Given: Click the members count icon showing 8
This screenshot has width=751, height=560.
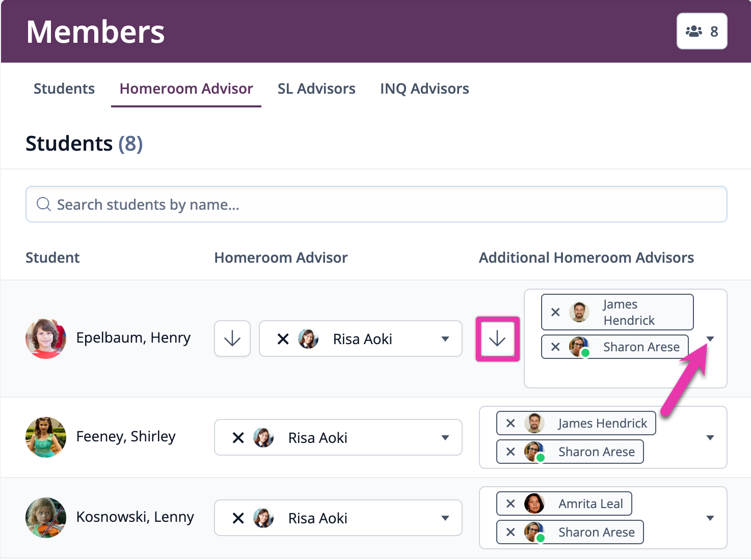Looking at the screenshot, I should pos(702,31).
